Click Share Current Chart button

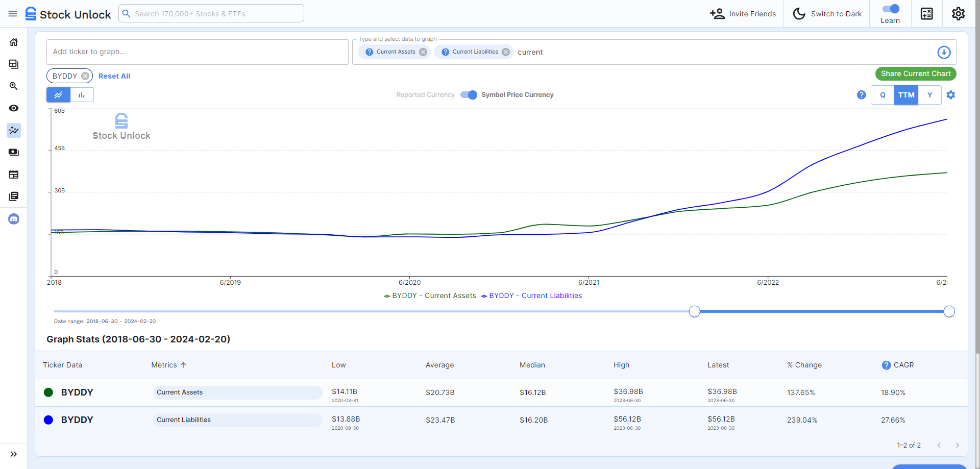[916, 73]
